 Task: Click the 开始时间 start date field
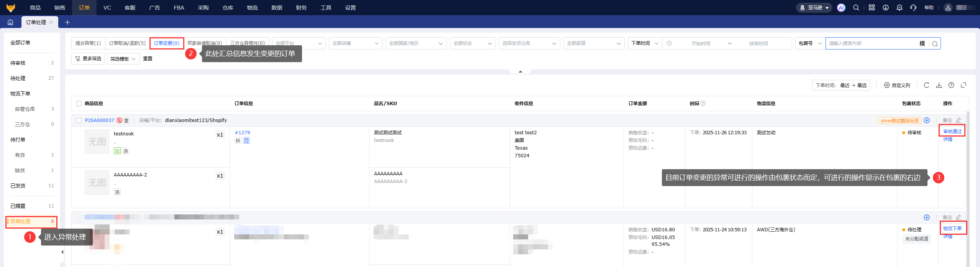(701, 44)
